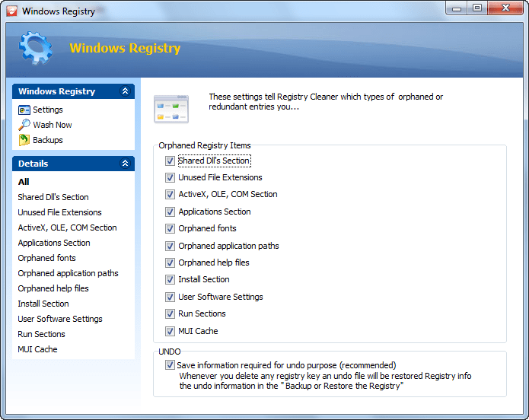
Task: Select Install Section in Details list
Action: point(43,304)
